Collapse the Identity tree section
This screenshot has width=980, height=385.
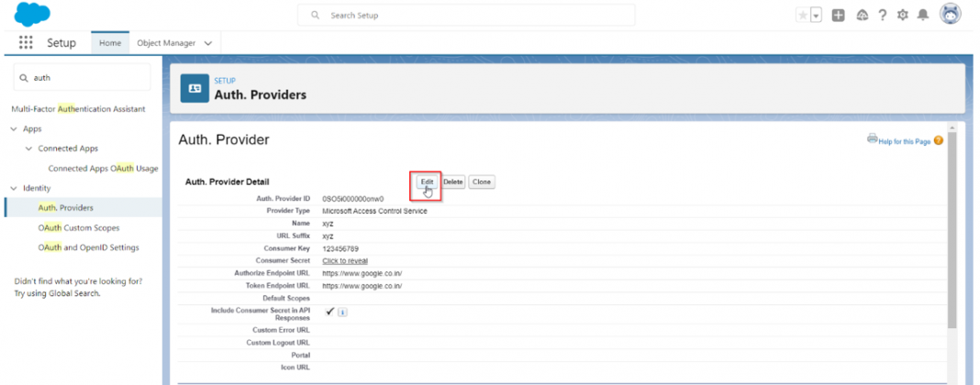(x=14, y=188)
